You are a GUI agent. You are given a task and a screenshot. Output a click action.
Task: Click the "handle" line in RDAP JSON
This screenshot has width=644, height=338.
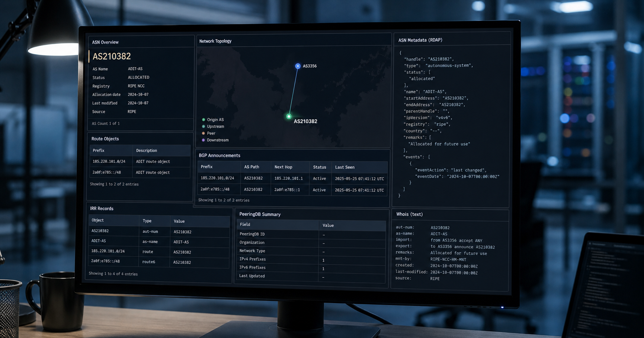(429, 59)
